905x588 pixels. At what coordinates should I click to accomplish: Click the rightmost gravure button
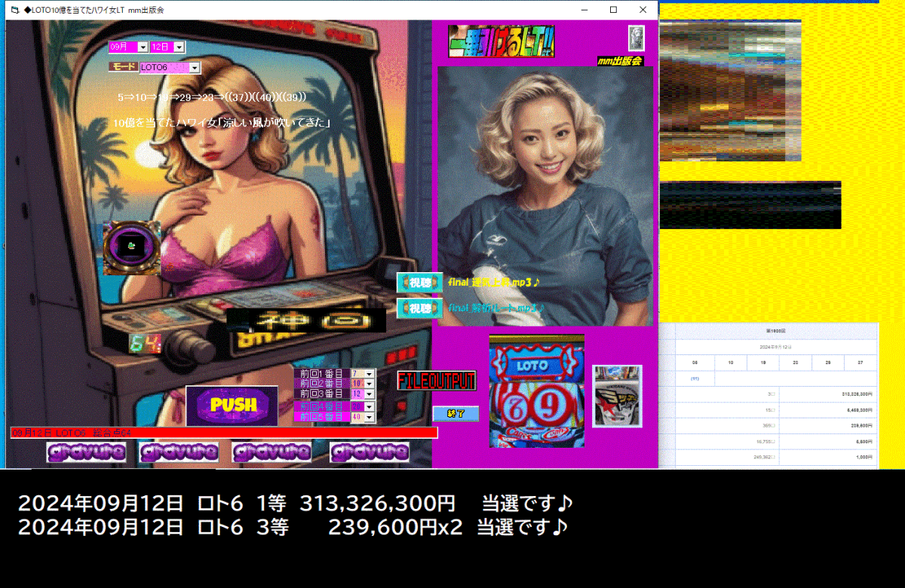tap(370, 452)
